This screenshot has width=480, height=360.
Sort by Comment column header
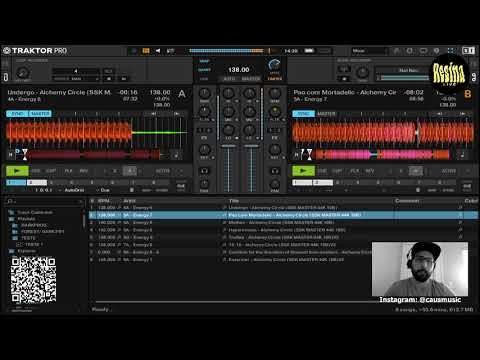coord(407,201)
